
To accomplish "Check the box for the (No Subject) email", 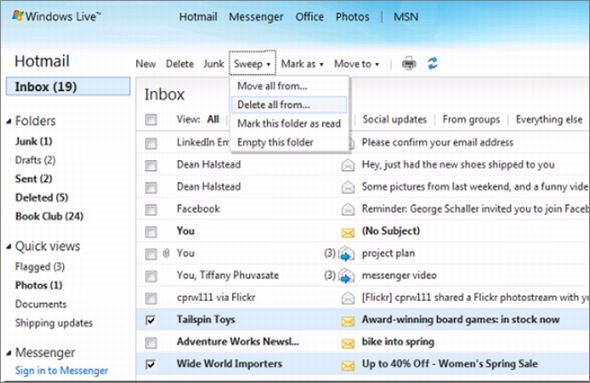I will pyautogui.click(x=151, y=232).
